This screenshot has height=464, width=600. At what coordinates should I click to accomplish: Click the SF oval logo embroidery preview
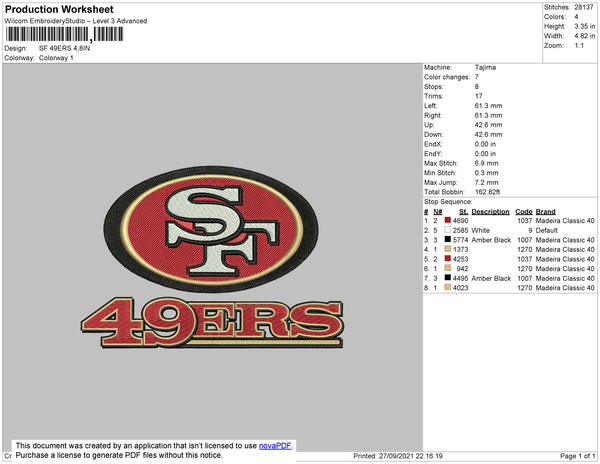click(211, 229)
